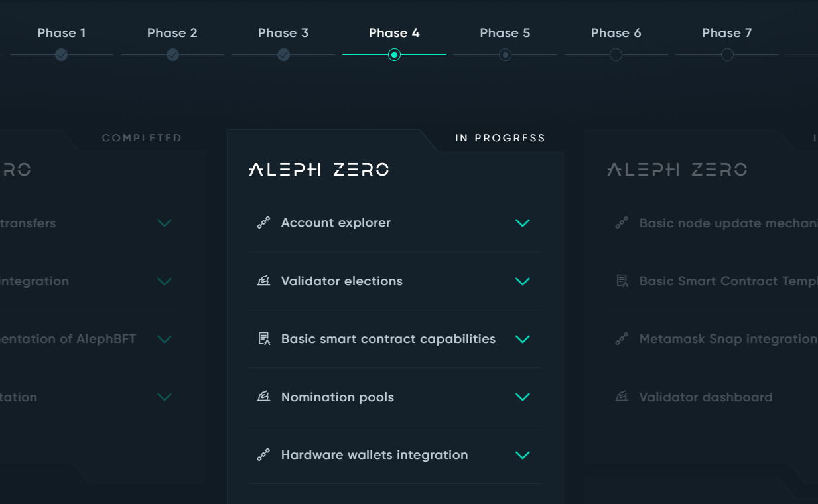This screenshot has height=504, width=818.
Task: Click the icon beside Nomination pools
Action: (263, 397)
